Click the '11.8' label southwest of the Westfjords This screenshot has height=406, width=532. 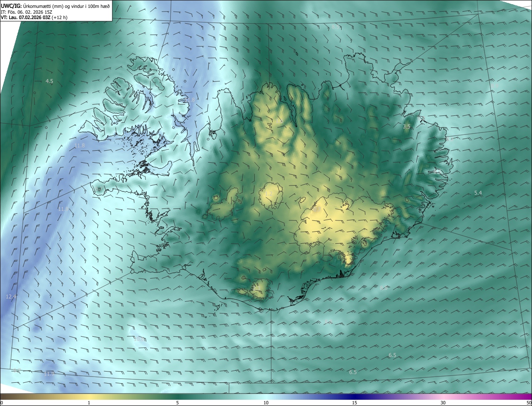pyautogui.click(x=79, y=146)
